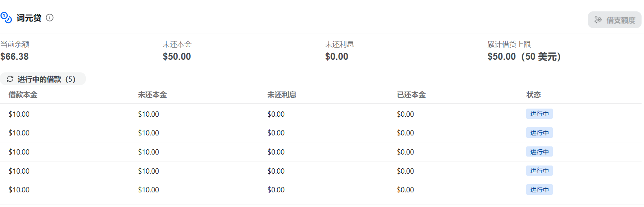Click 进行中 status badge in third row
This screenshot has height=207, width=644.
click(540, 152)
